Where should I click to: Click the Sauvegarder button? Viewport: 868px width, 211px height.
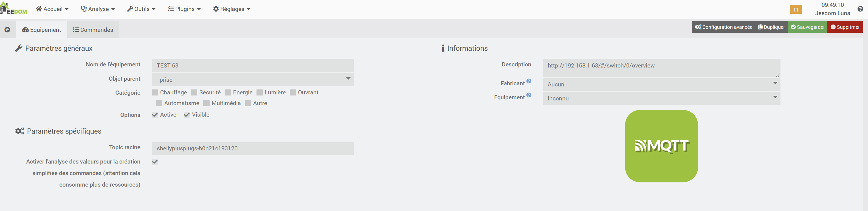tap(807, 27)
